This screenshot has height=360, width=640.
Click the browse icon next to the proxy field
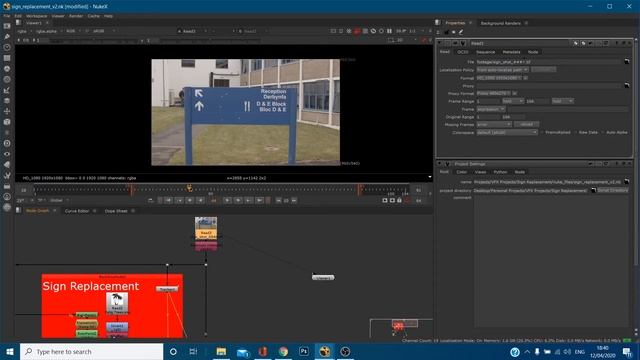click(627, 85)
